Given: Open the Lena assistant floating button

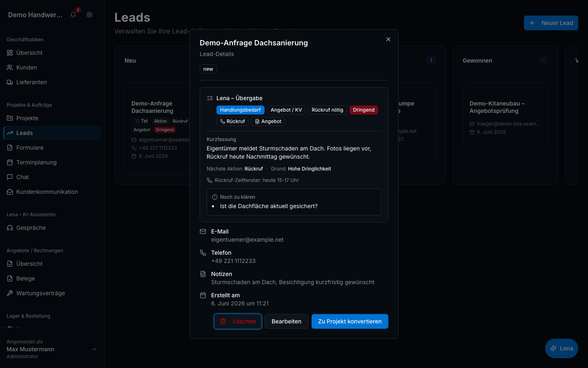Looking at the screenshot, I should (x=561, y=348).
